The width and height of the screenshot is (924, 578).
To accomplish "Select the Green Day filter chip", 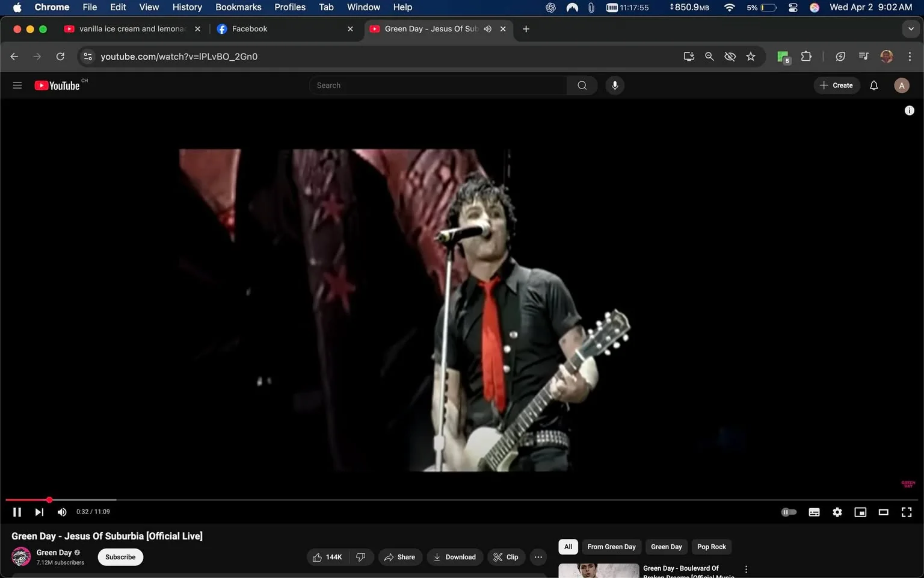I will (667, 547).
